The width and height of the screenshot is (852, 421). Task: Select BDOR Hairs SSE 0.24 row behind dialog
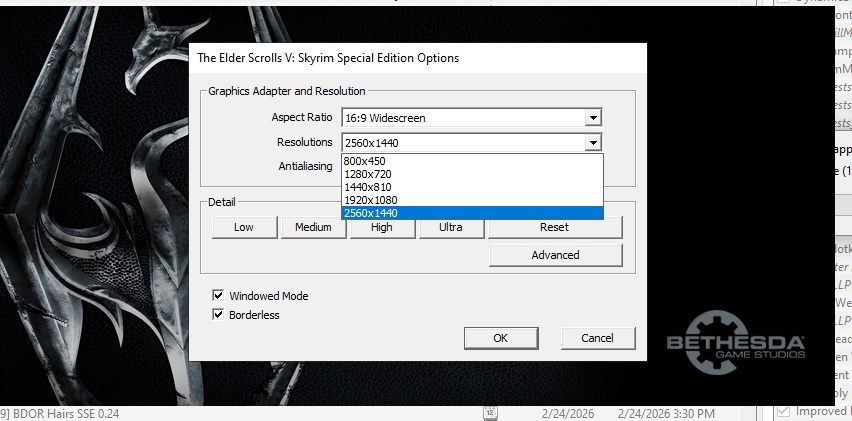[x=60, y=414]
